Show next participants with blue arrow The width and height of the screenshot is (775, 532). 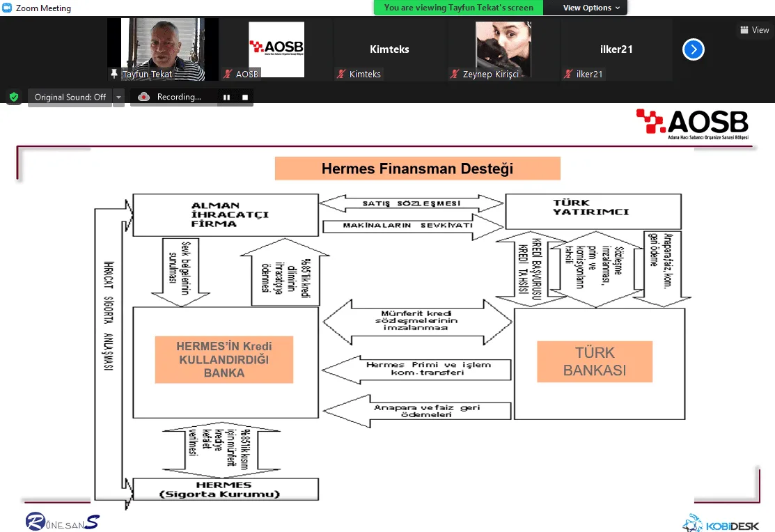pos(693,49)
